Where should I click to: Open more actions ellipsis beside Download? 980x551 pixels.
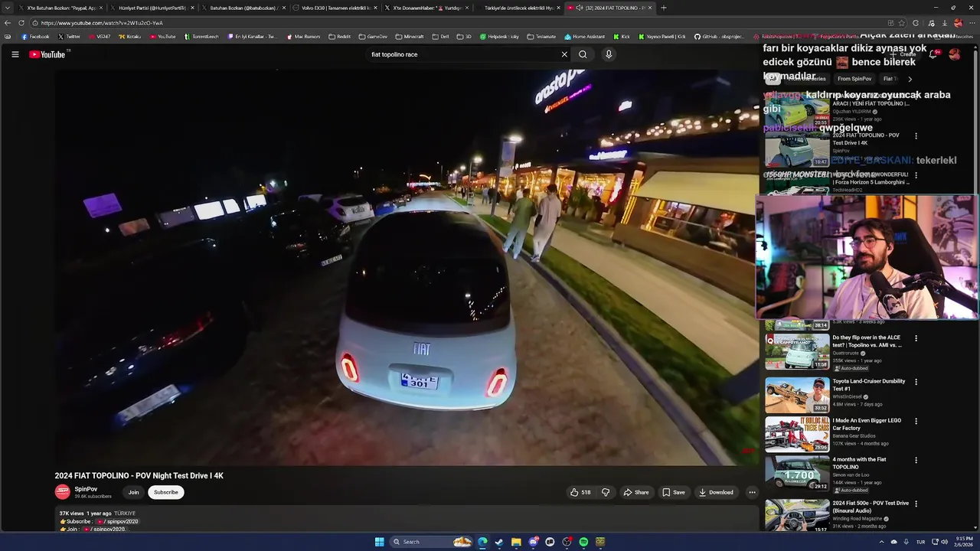pyautogui.click(x=752, y=492)
